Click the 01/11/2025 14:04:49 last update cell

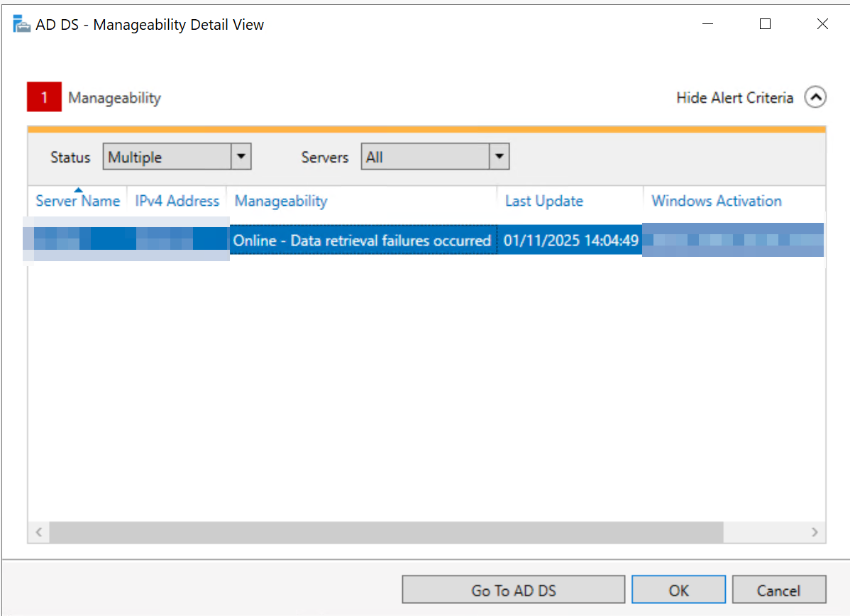pyautogui.click(x=570, y=240)
